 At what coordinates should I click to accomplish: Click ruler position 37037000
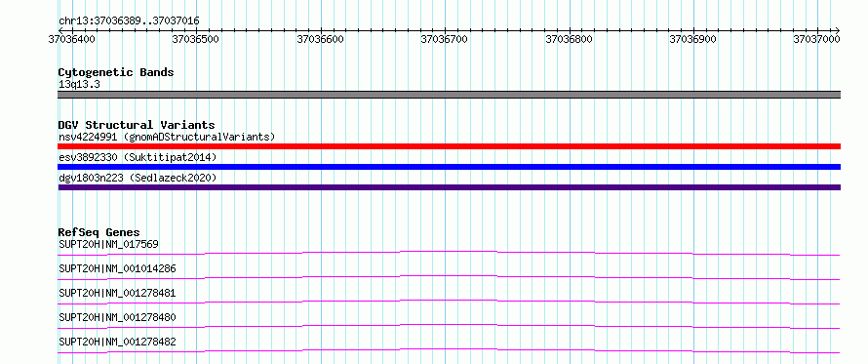click(x=817, y=39)
